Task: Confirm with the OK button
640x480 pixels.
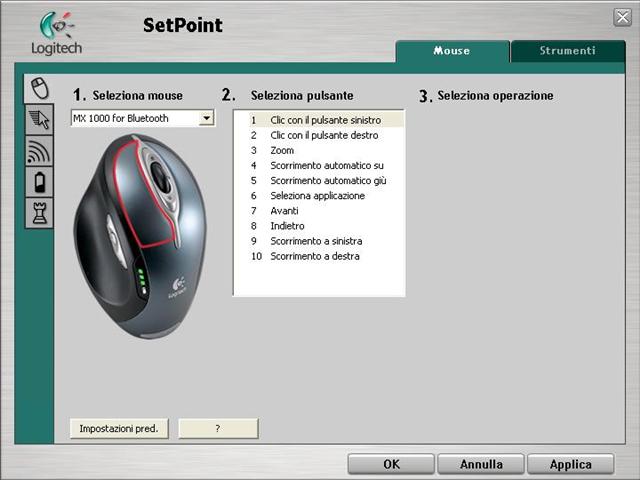Action: click(391, 464)
